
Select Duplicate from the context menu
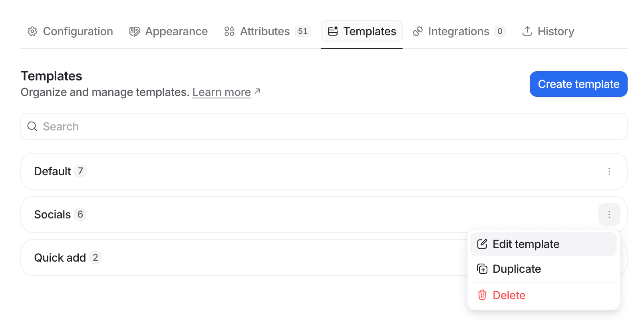517,269
